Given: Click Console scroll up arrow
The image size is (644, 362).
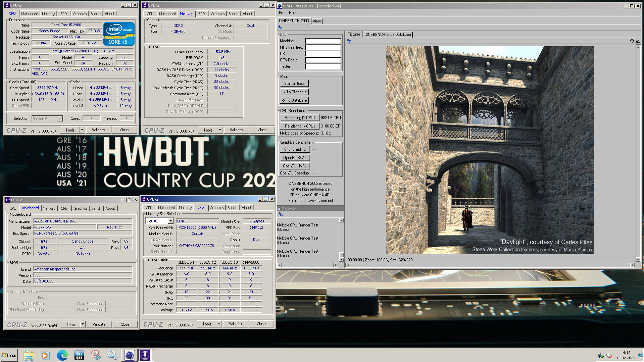Looking at the screenshot, I should click(x=341, y=220).
